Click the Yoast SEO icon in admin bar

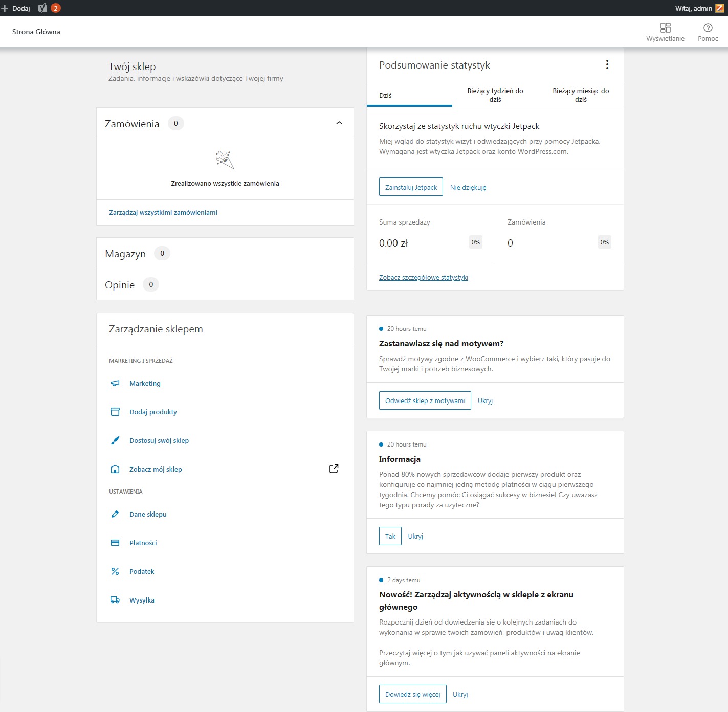click(x=42, y=8)
